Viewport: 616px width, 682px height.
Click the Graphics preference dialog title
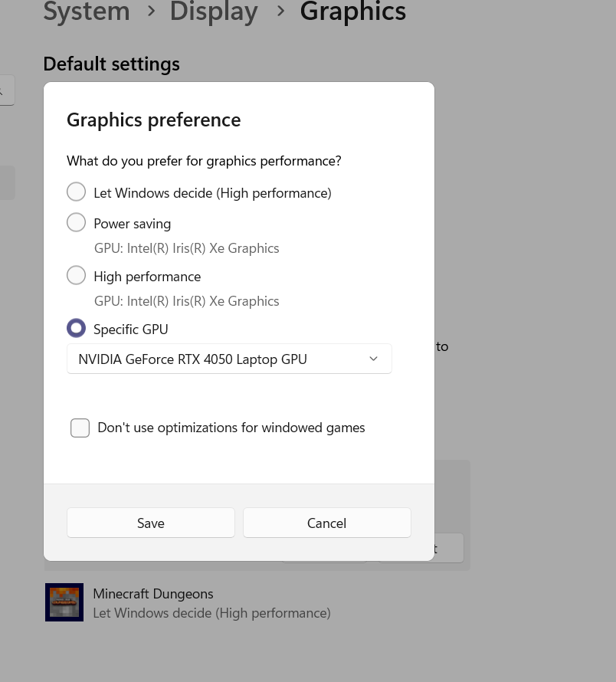(x=154, y=120)
